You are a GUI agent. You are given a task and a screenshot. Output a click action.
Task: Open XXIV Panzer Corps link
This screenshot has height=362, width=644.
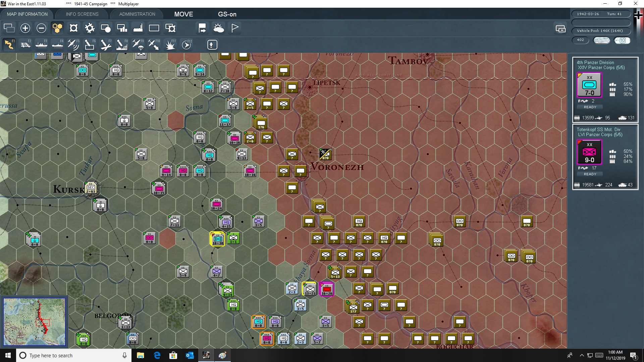coord(601,67)
